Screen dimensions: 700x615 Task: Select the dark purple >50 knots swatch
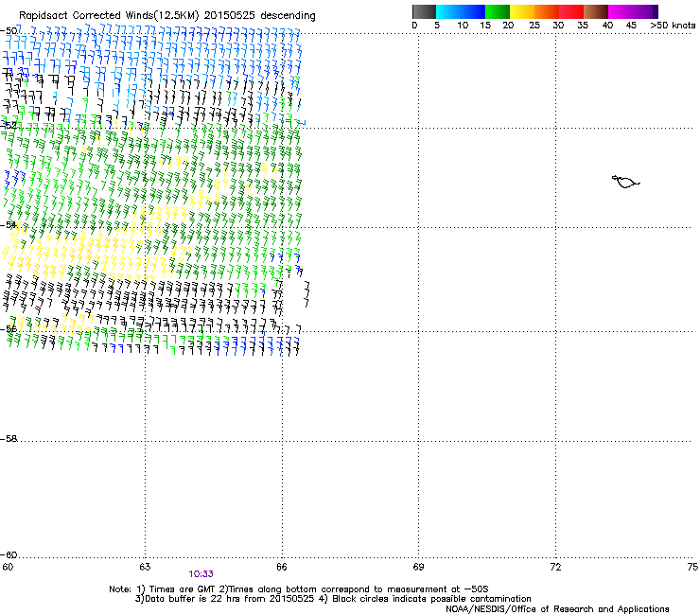click(x=656, y=11)
